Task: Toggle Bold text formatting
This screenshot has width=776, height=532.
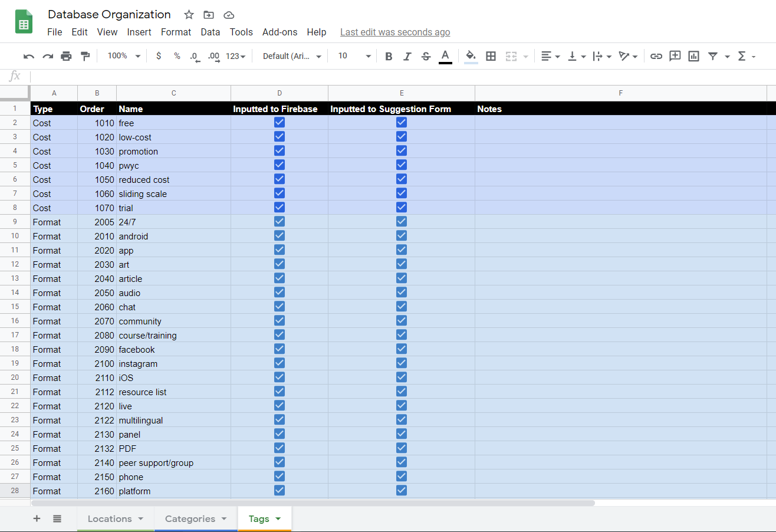Action: (x=389, y=56)
